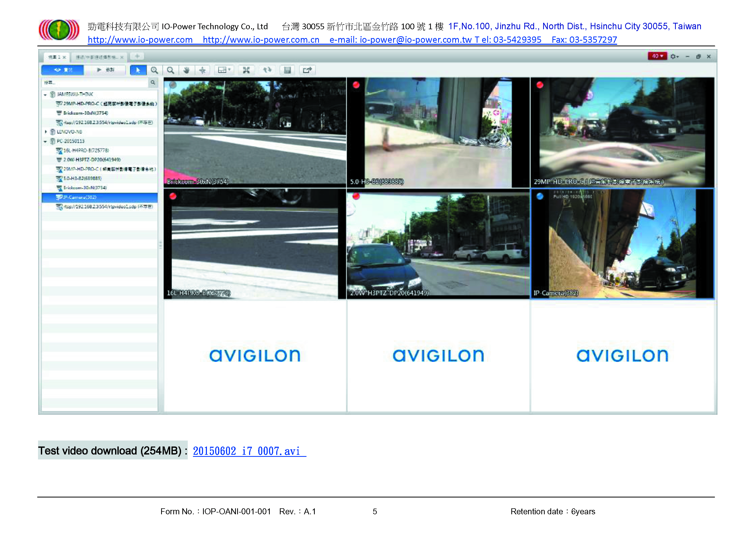
Task: Close the second view tab with its x
Action: coord(122,57)
